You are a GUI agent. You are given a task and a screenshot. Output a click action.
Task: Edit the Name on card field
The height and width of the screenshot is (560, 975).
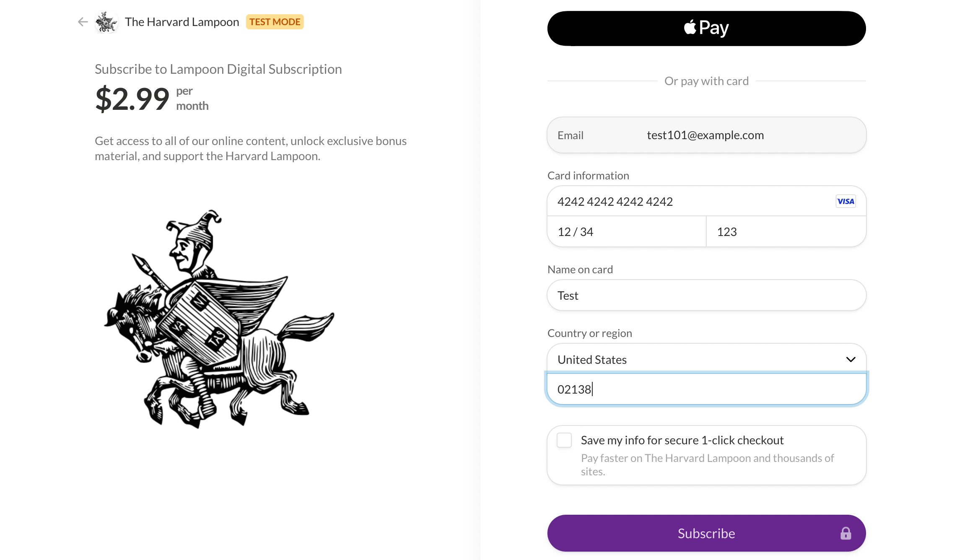pyautogui.click(x=706, y=296)
